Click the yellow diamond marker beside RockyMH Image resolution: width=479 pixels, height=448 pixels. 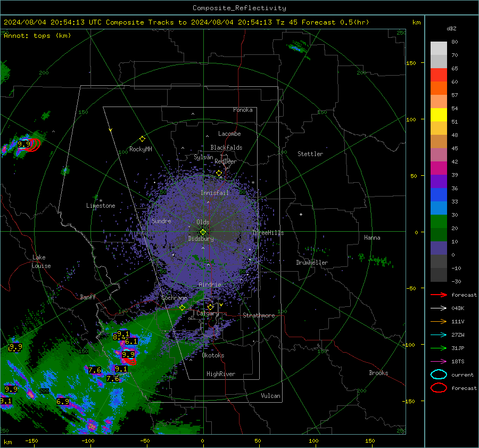[142, 139]
